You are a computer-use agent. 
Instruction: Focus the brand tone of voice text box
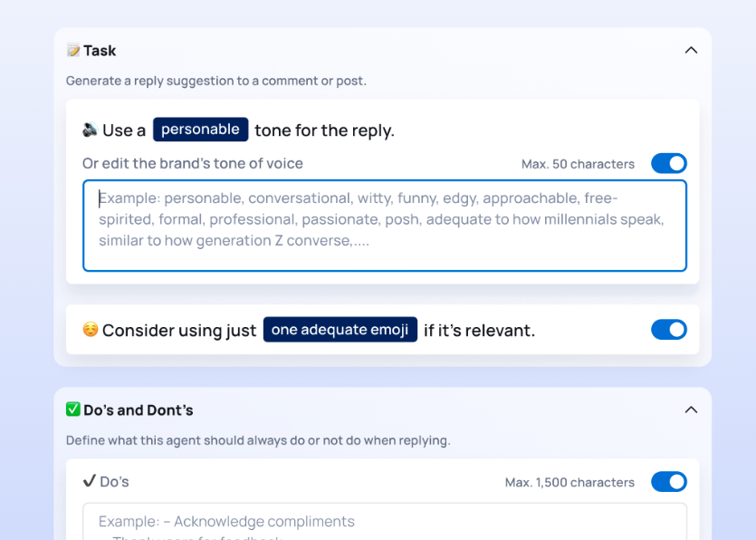coord(384,226)
